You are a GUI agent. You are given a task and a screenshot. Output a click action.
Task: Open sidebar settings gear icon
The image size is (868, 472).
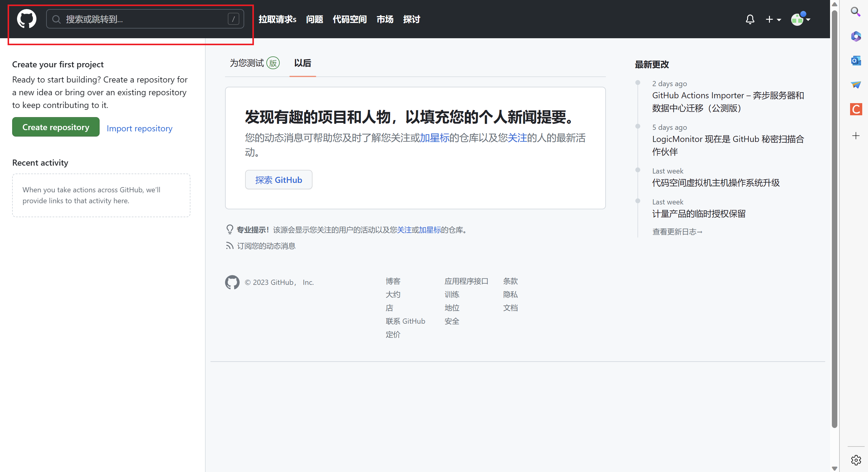click(856, 460)
